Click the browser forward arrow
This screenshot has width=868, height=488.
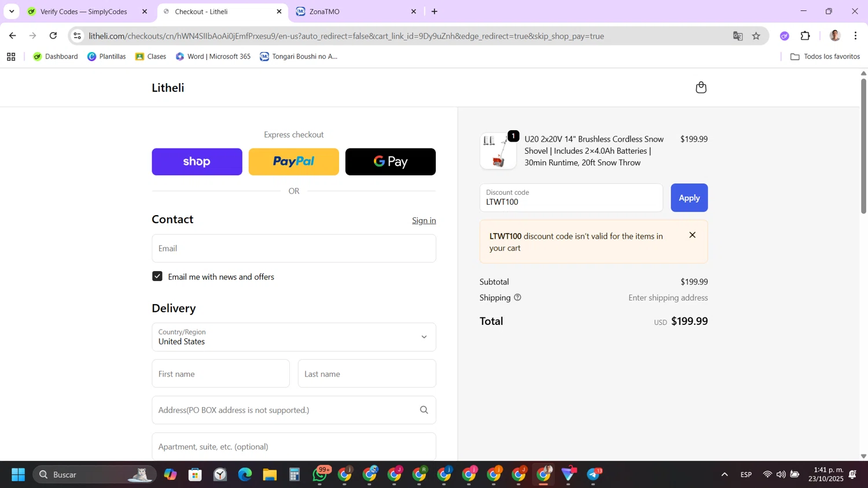coord(33,36)
